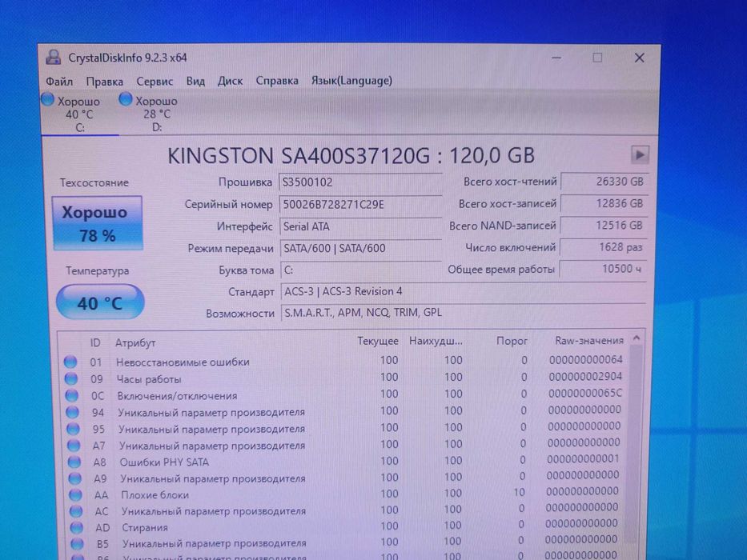Click the status icon of attribute 09
The width and height of the screenshot is (747, 560).
[x=71, y=378]
